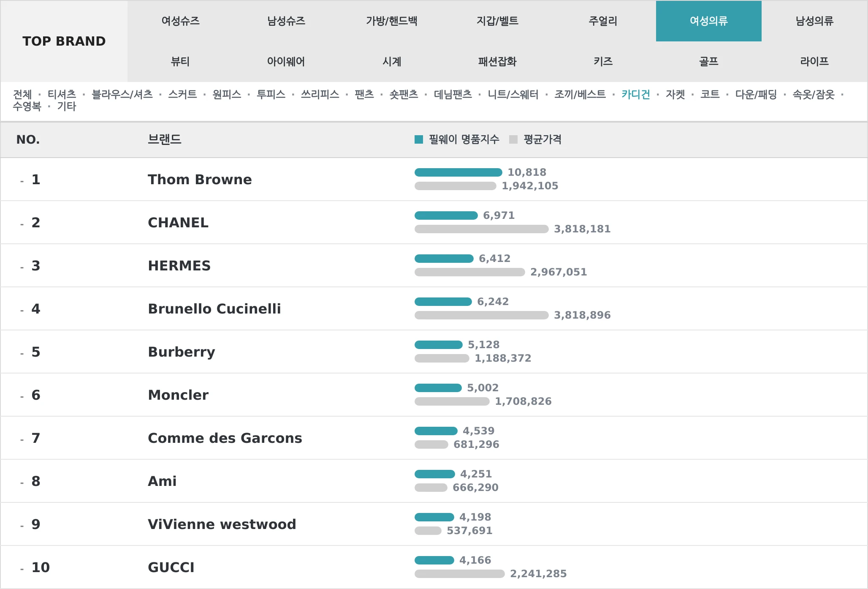Click the NO. column header
The width and height of the screenshot is (868, 589).
click(28, 140)
